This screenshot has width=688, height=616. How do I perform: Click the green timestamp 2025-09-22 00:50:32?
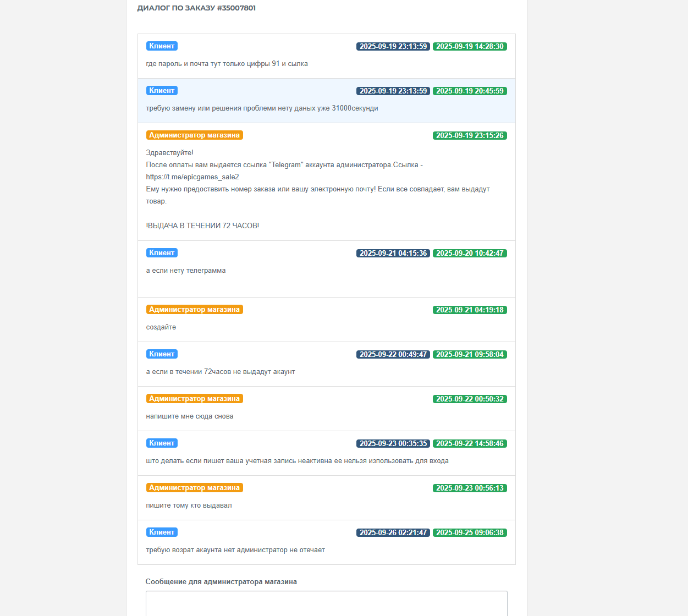(470, 399)
